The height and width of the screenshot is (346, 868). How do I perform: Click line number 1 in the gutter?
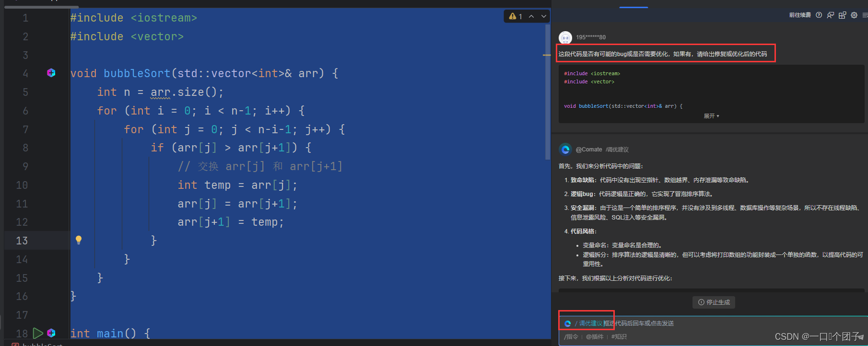pos(25,18)
